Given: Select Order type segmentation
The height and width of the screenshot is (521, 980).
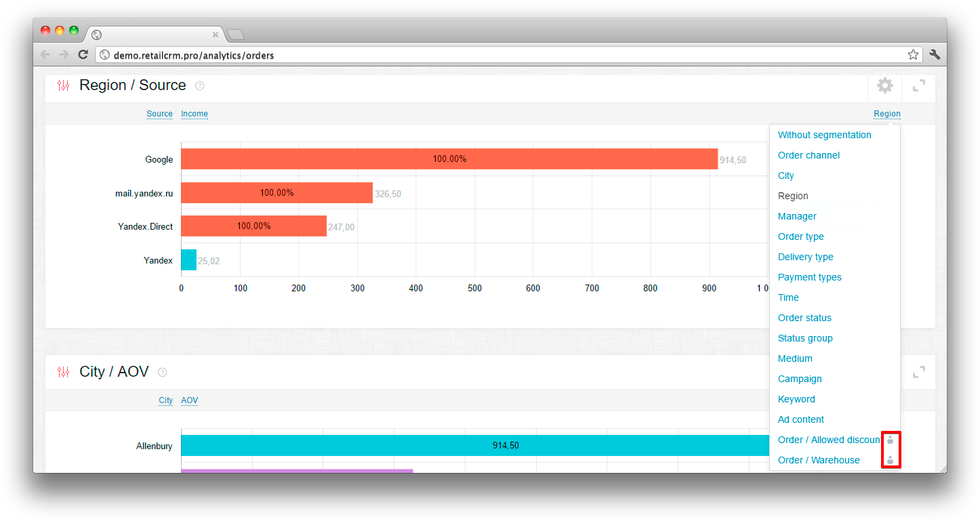Looking at the screenshot, I should point(801,236).
